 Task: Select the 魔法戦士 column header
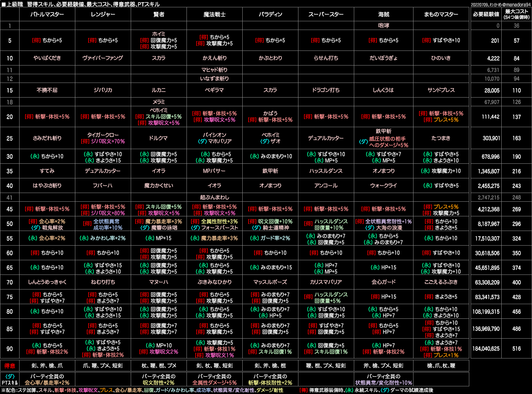tap(214, 15)
